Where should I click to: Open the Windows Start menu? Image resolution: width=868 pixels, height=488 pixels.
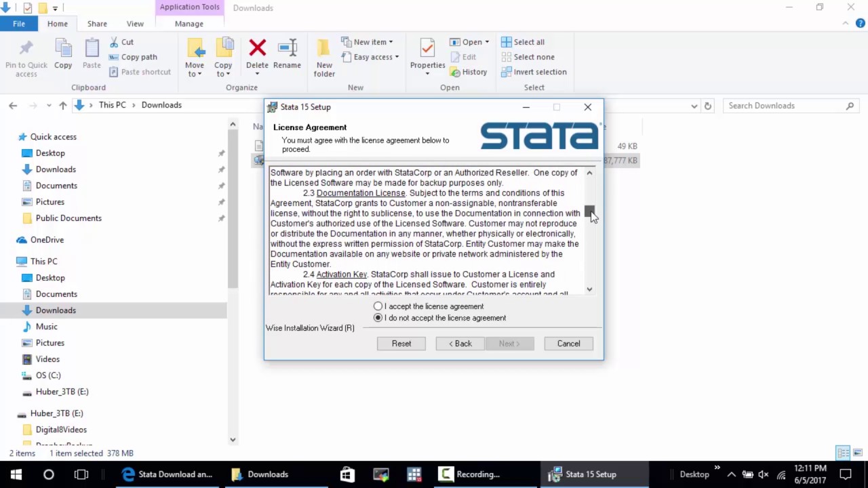(x=16, y=474)
